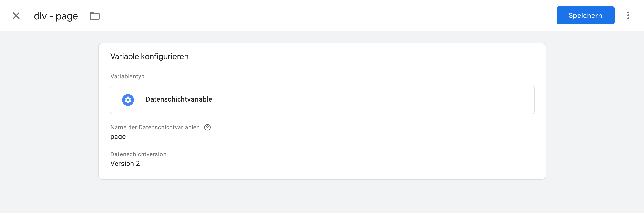Click the help question mark icon
Image resolution: width=644 pixels, height=213 pixels.
click(207, 127)
